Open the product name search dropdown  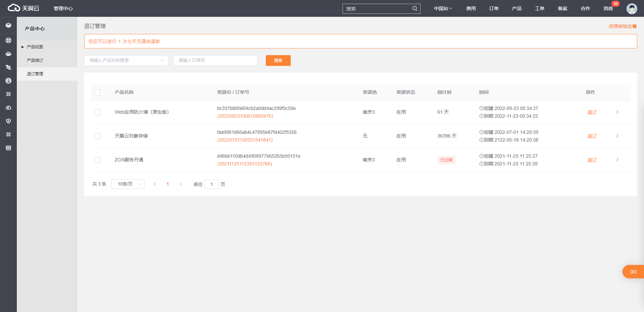pos(126,61)
